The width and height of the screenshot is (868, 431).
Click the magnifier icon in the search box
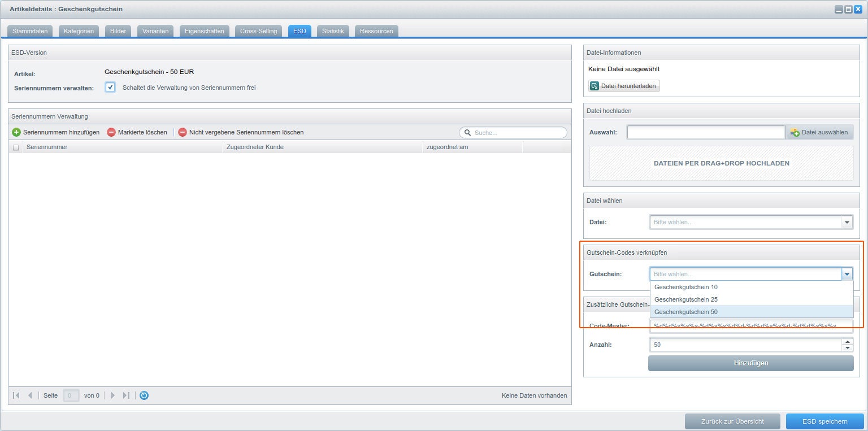pos(468,133)
